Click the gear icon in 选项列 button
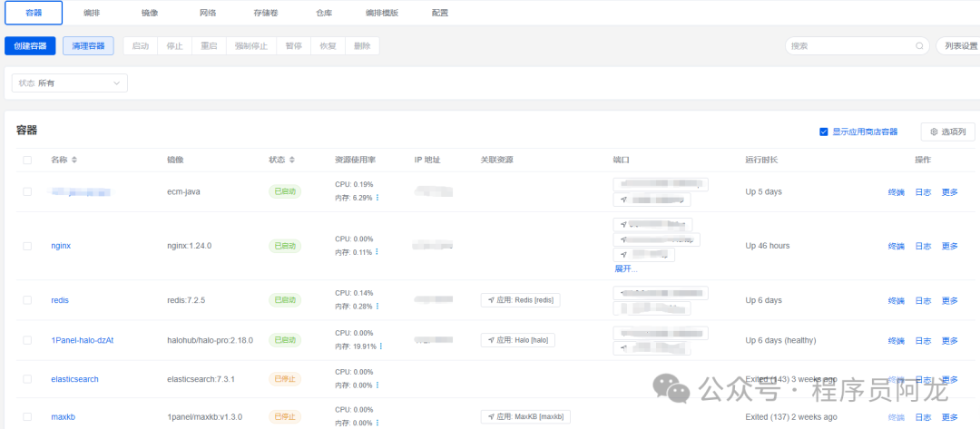980x429 pixels. click(x=933, y=132)
